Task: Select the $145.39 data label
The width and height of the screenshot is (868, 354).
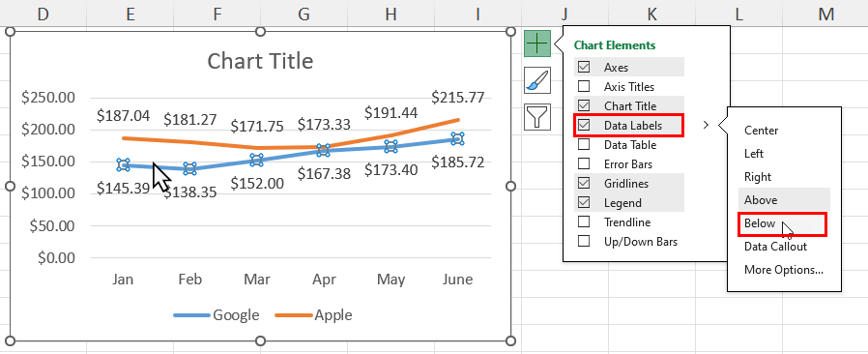Action: [x=123, y=189]
